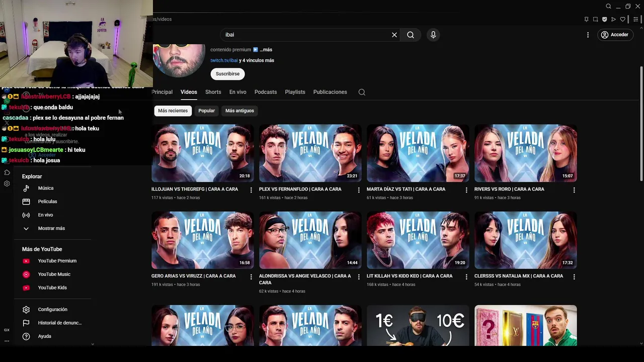Viewport: 644px width, 362px height.
Task: Start voice search with microphone icon
Action: [433, 35]
